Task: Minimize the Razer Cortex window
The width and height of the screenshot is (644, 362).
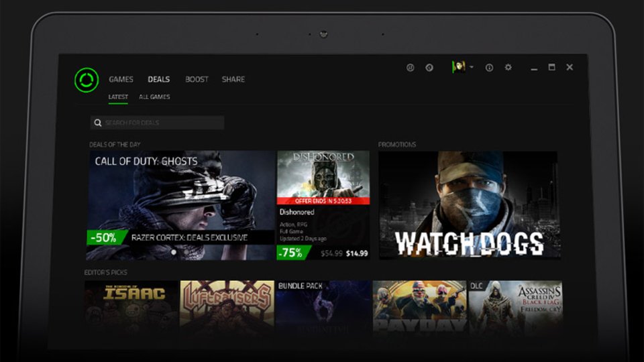Action: pos(534,68)
